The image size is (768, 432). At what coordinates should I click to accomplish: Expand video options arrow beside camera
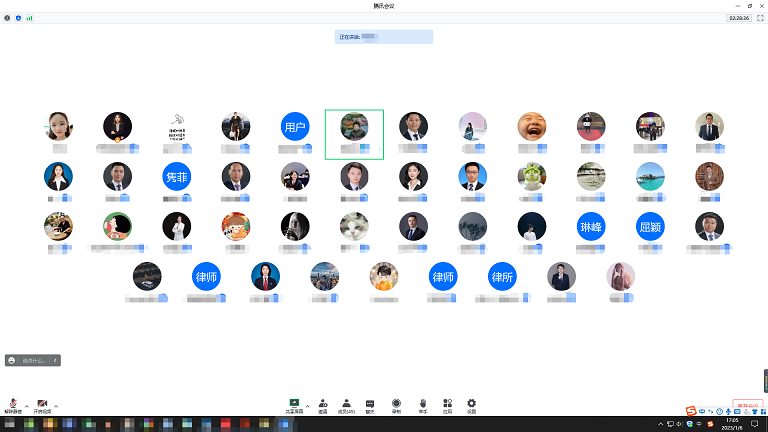(56, 405)
